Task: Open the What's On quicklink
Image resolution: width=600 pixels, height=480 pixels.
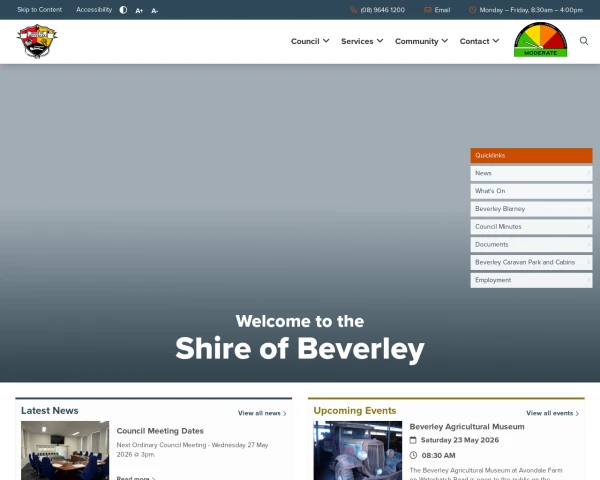Action: tap(531, 191)
